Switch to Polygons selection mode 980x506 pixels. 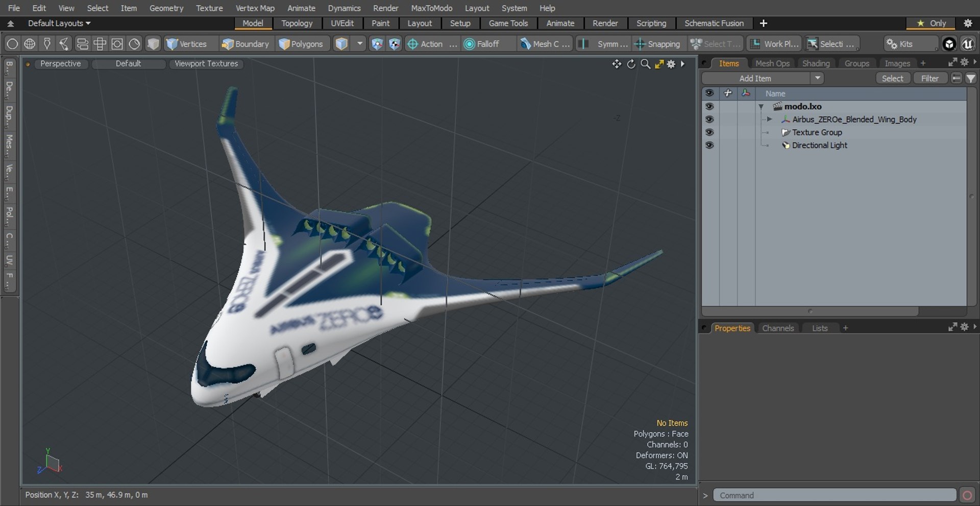click(x=302, y=44)
